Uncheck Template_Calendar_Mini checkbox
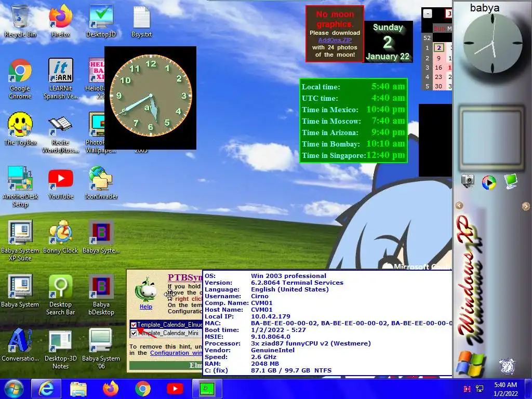The height and width of the screenshot is (399, 532). coord(134,333)
